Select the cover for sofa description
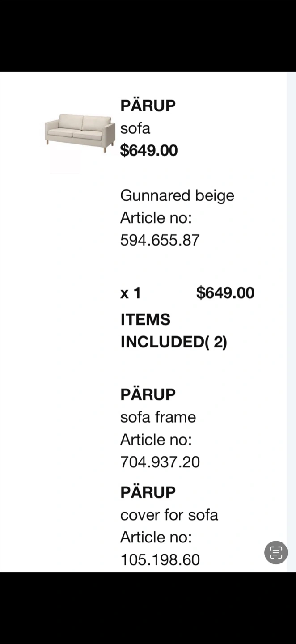The image size is (296, 644). pyautogui.click(x=169, y=515)
